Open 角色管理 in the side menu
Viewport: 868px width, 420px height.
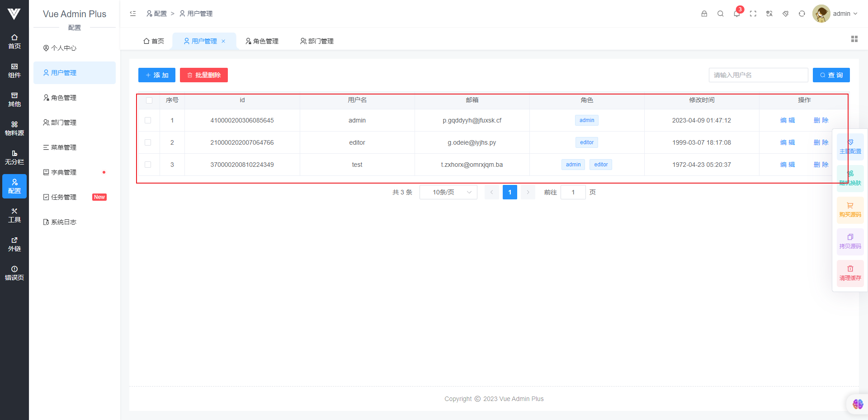tap(64, 98)
